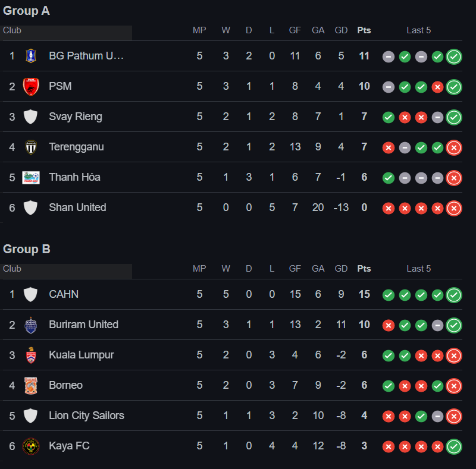Click the Club header in Group B
476x469 pixels.
12,269
